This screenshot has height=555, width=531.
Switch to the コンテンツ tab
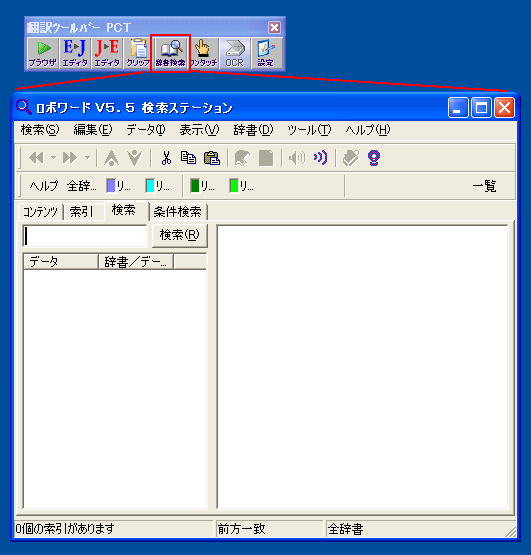click(40, 212)
